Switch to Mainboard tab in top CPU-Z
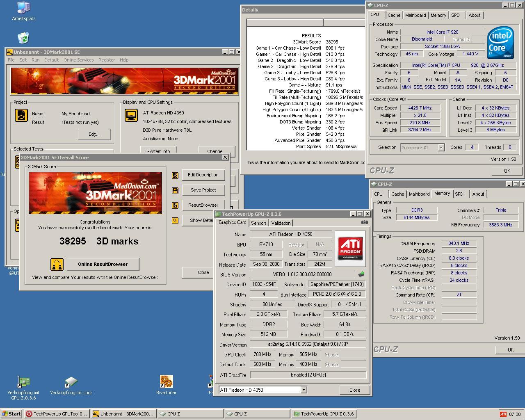Viewport: 525px width, 420px height. click(x=415, y=15)
